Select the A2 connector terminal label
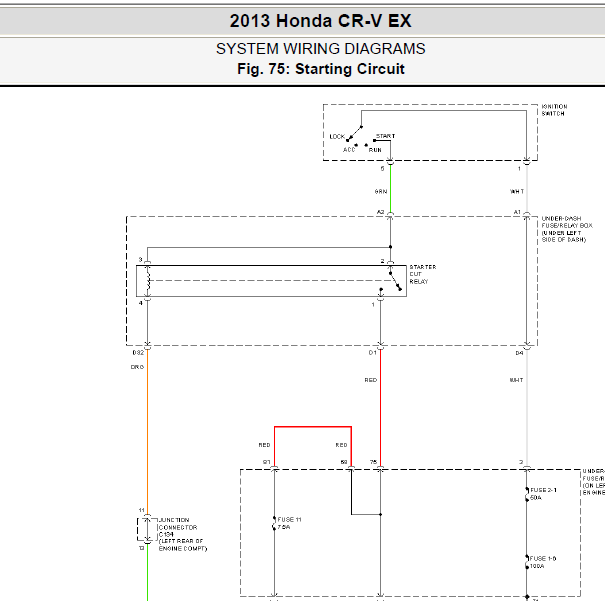Image resolution: width=605 pixels, height=601 pixels. pos(380,212)
